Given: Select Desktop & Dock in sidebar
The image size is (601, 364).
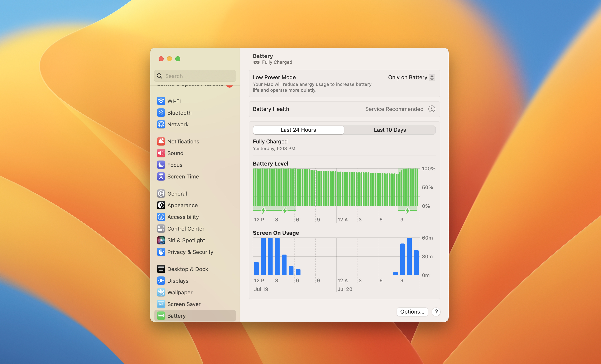Looking at the screenshot, I should [x=187, y=269].
